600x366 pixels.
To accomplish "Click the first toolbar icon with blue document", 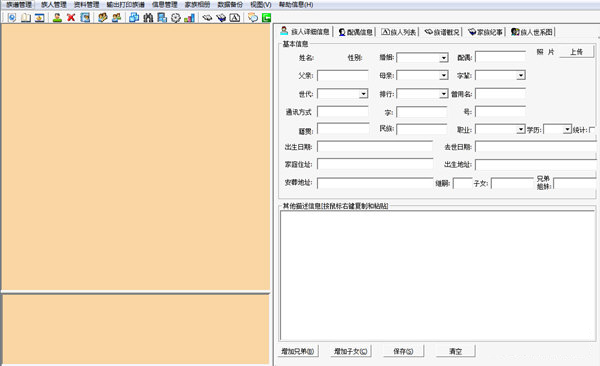I will (12, 18).
